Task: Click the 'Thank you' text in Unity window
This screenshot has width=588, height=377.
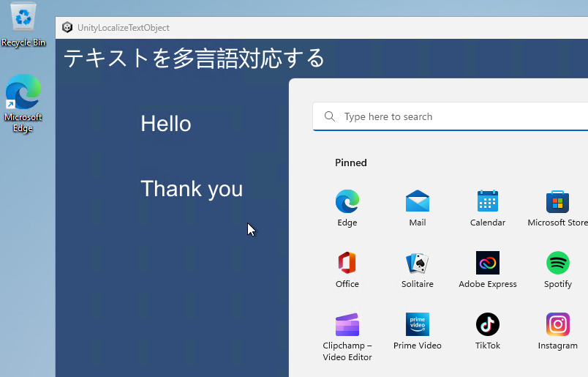Action: pos(192,189)
